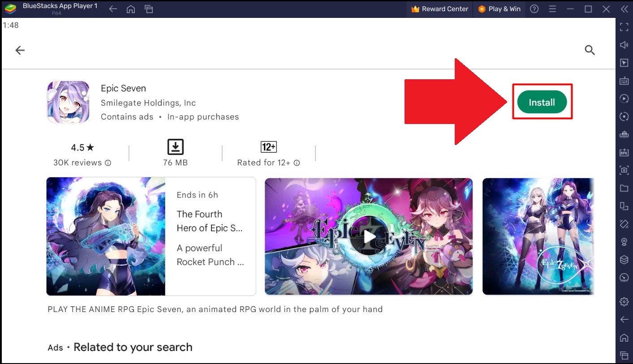Viewport: 633px width, 364px height.
Task: Start the macro recorder from the sidebar
Action: coord(624,98)
